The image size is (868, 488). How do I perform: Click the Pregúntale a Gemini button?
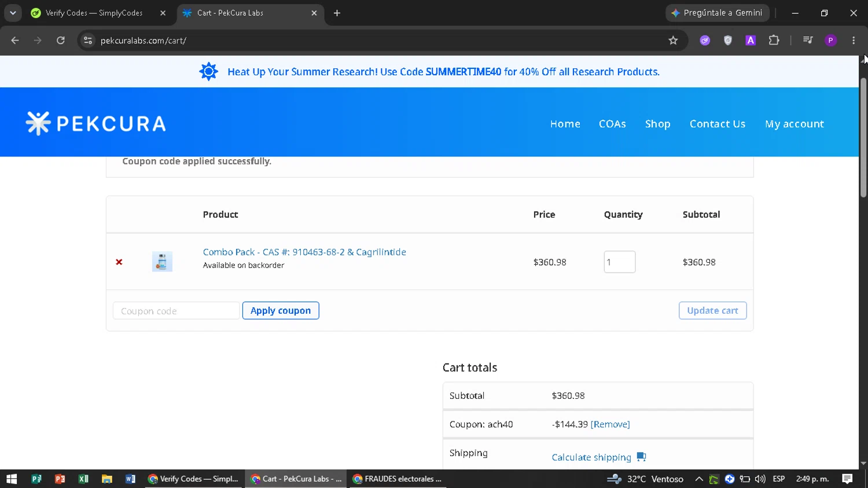(717, 13)
